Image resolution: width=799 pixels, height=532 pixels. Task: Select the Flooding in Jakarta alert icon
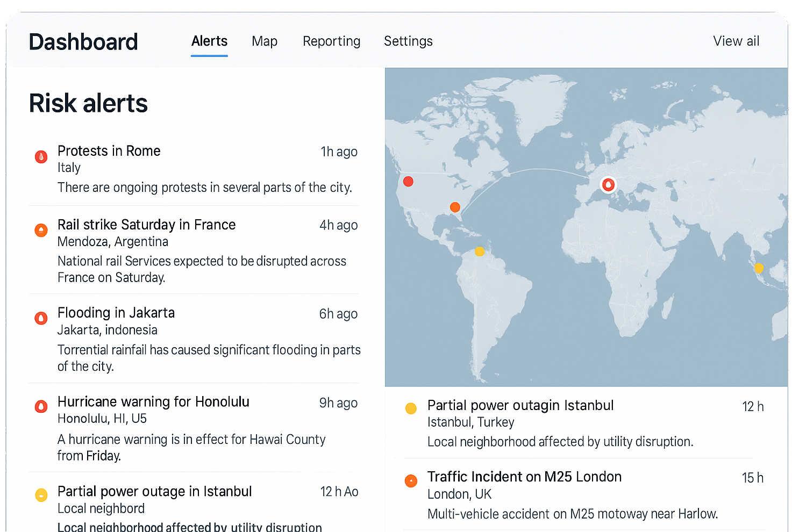pyautogui.click(x=41, y=318)
